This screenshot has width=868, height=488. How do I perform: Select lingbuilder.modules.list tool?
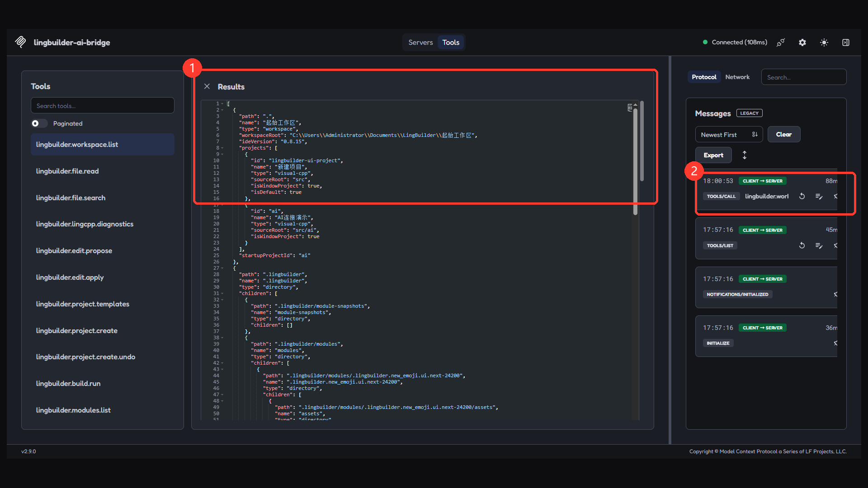coord(103,410)
